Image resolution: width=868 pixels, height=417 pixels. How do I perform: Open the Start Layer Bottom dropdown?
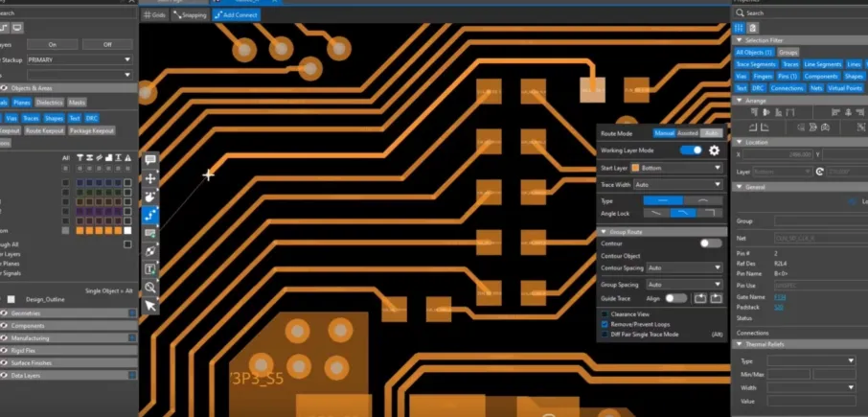click(x=676, y=168)
